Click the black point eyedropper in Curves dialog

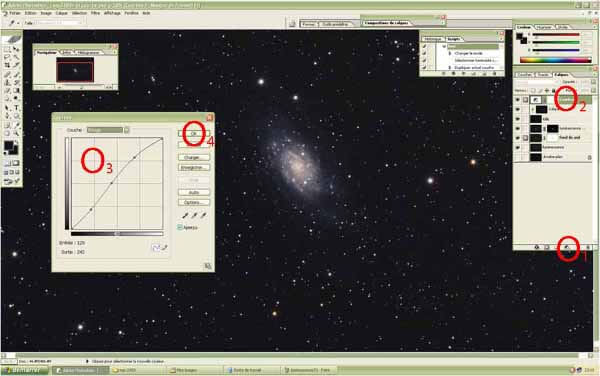point(185,216)
